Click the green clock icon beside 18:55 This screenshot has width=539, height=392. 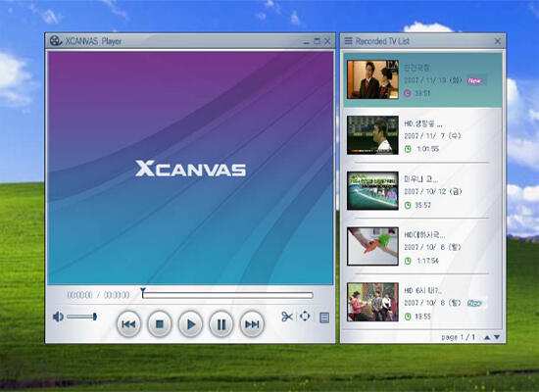point(408,317)
